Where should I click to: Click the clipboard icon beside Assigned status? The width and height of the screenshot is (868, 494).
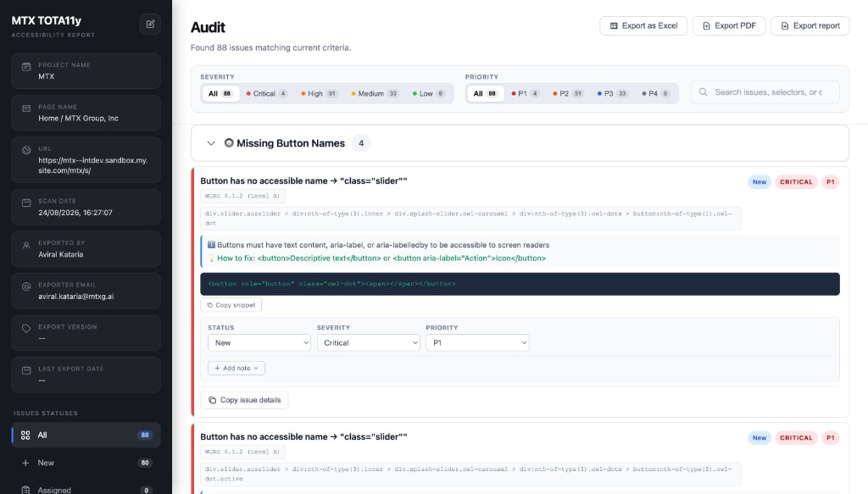pos(25,490)
